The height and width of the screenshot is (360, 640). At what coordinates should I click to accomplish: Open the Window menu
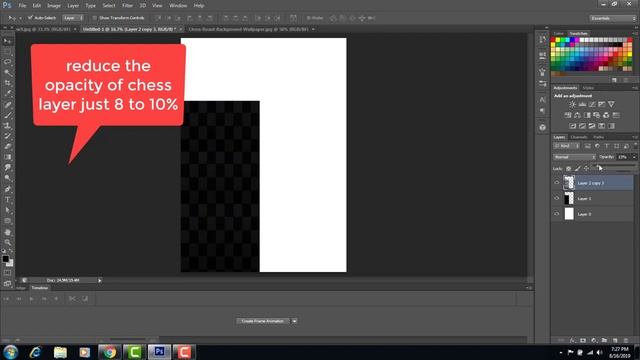pyautogui.click(x=178, y=6)
